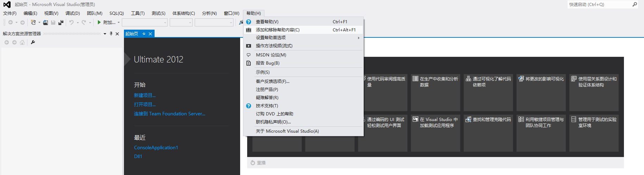The width and height of the screenshot is (644, 175).
Task: Click the MSDN 论坛 speech bubble icon
Action: click(x=249, y=55)
